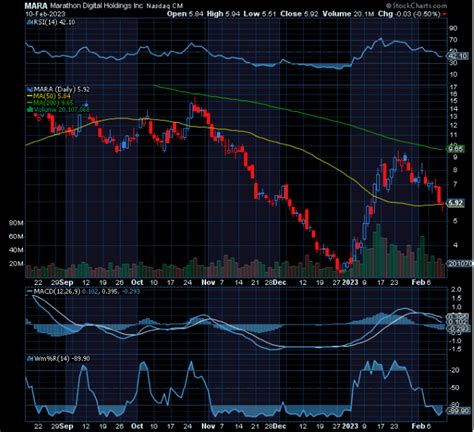Viewport: 474px width, 432px height.
Task: Click 2023 on date axis below volume bars
Action: click(x=350, y=282)
